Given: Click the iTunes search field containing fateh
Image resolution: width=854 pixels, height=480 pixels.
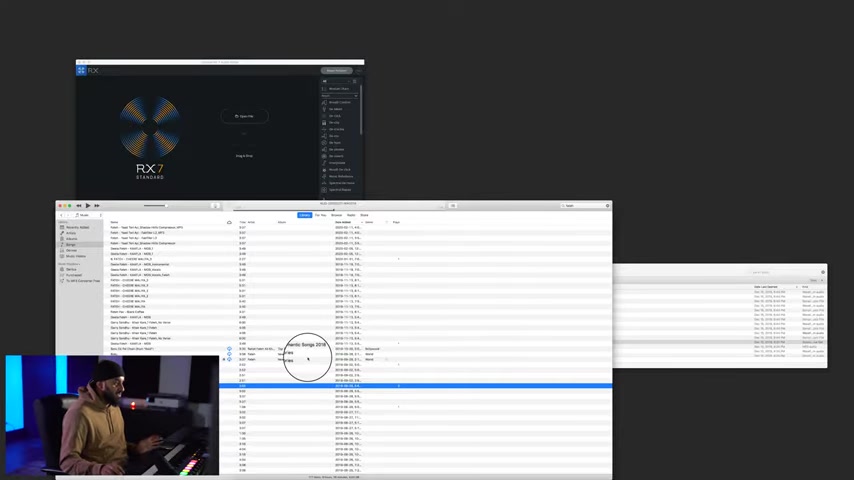Looking at the screenshot, I should [x=585, y=205].
